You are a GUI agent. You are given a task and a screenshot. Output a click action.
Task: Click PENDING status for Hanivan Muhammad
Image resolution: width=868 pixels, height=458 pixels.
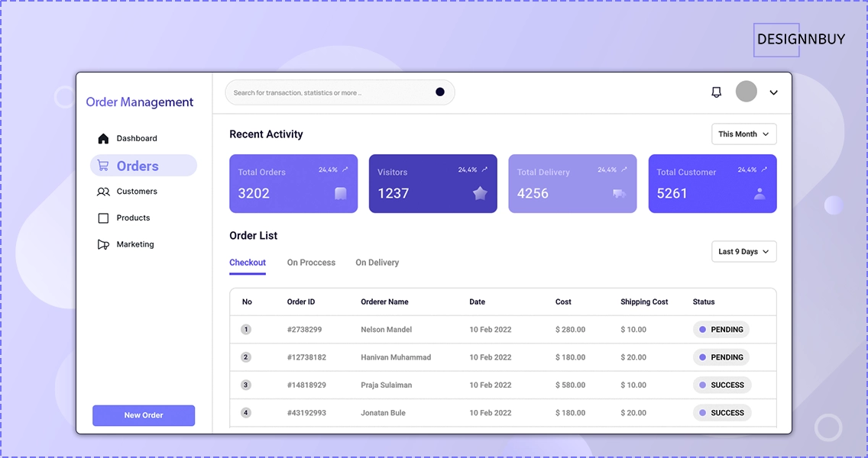pyautogui.click(x=721, y=357)
